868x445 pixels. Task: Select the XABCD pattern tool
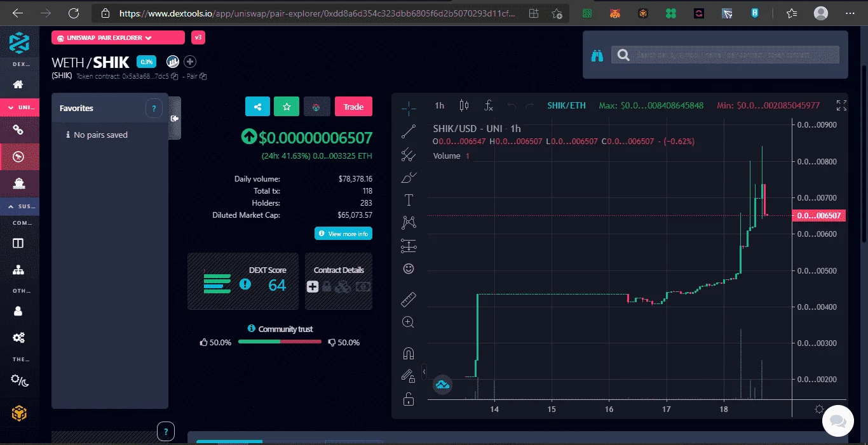point(409,222)
